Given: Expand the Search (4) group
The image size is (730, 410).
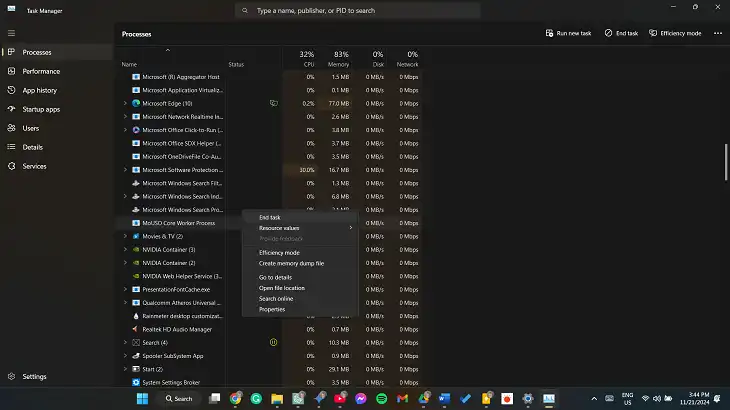Looking at the screenshot, I should (125, 343).
